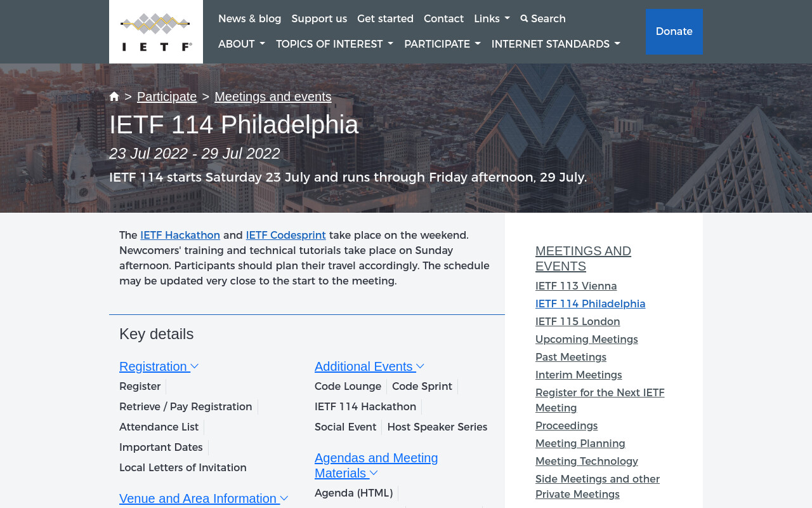
Task: Open the Attendance List
Action: click(x=159, y=427)
